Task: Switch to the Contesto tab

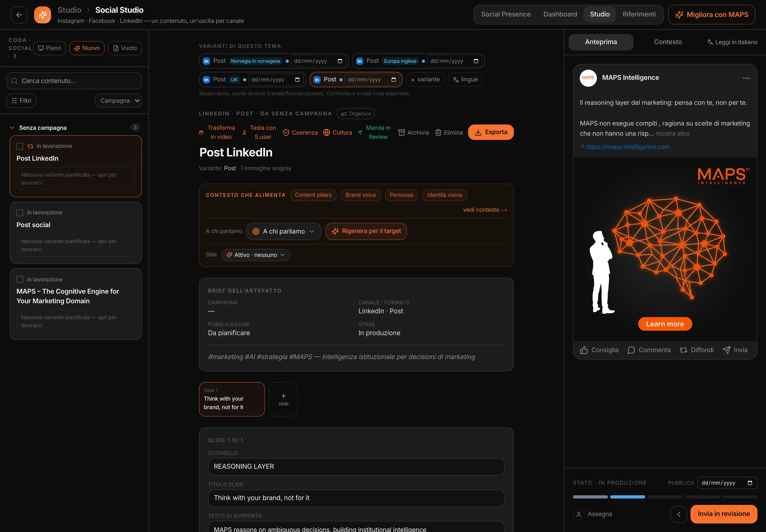Action: pos(668,42)
